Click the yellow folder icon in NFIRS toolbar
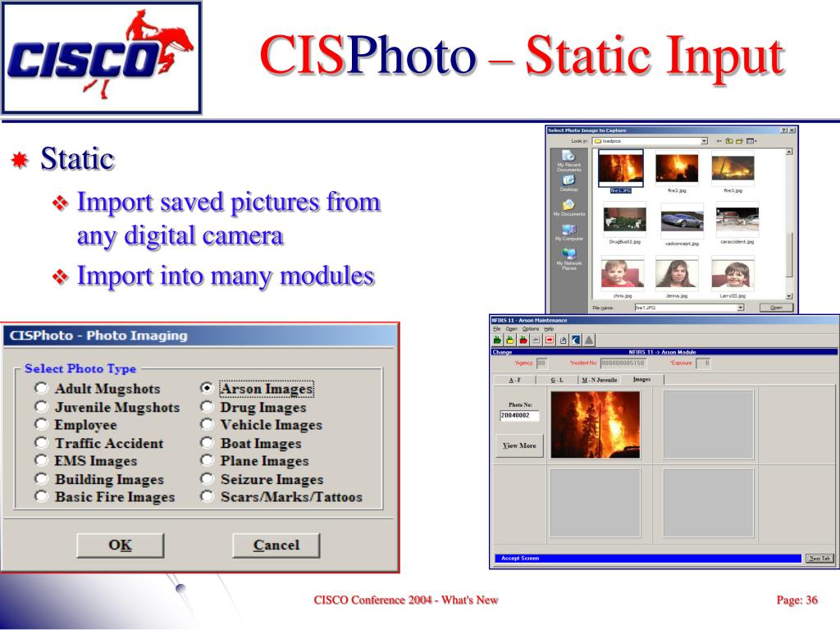This screenshot has height=630, width=840. tap(510, 340)
